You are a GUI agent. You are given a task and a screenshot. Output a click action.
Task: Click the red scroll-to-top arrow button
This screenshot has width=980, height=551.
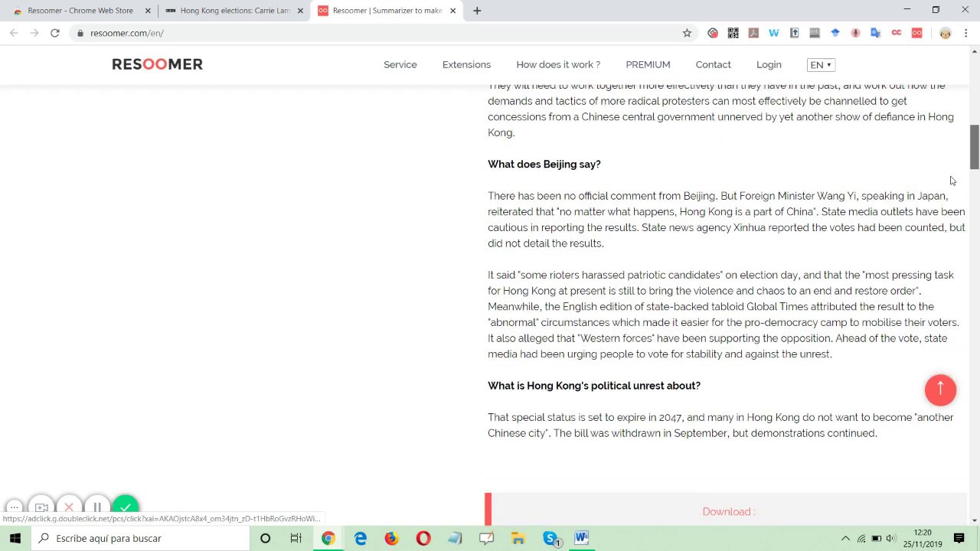coord(940,390)
